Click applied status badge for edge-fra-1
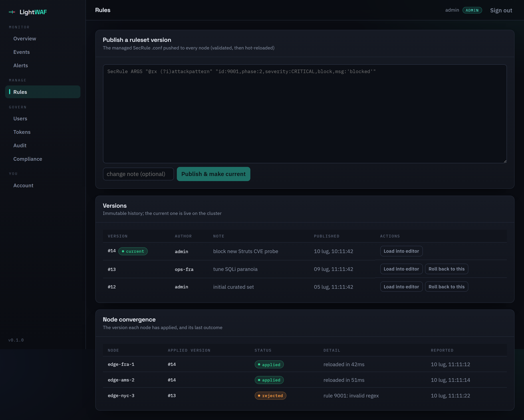This screenshot has height=420, width=524. (x=269, y=364)
